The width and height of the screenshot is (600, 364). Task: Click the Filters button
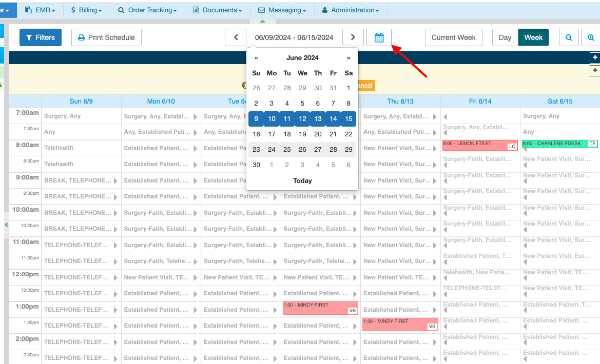41,37
